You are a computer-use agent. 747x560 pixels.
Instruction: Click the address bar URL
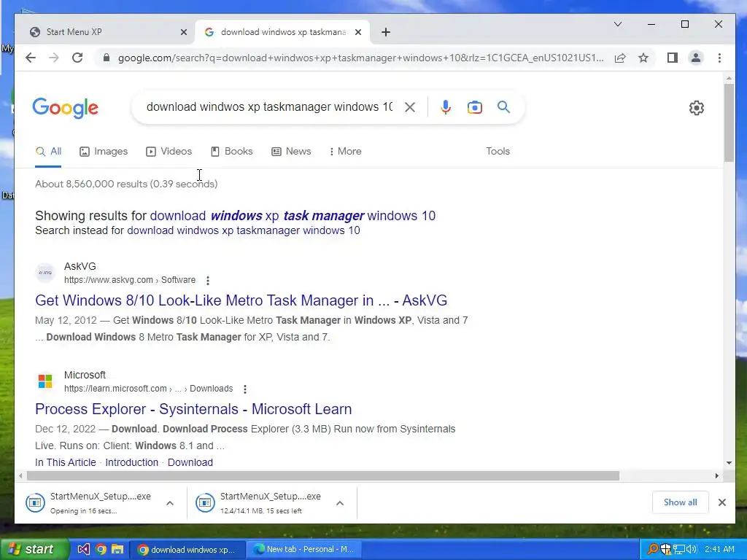click(360, 58)
